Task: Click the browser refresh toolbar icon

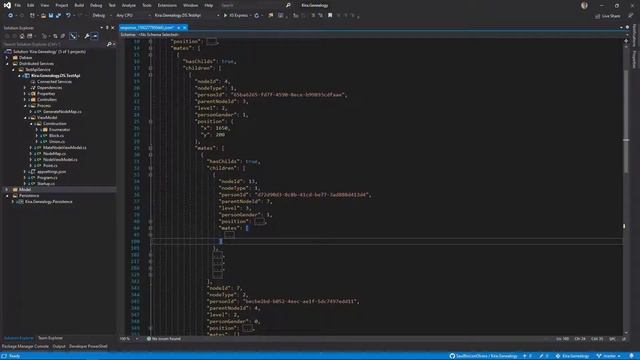Action: pyautogui.click(x=257, y=16)
